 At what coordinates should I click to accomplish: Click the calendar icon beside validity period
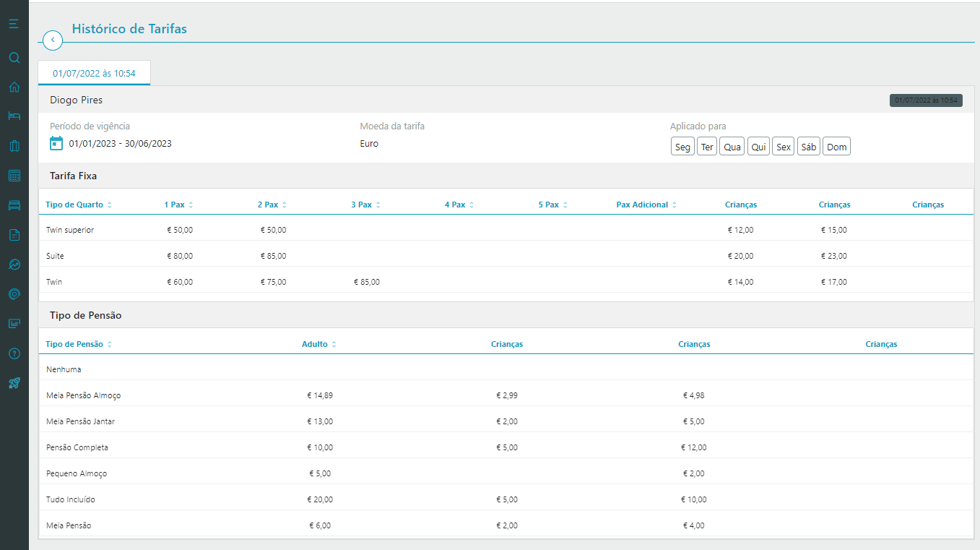[x=56, y=144]
